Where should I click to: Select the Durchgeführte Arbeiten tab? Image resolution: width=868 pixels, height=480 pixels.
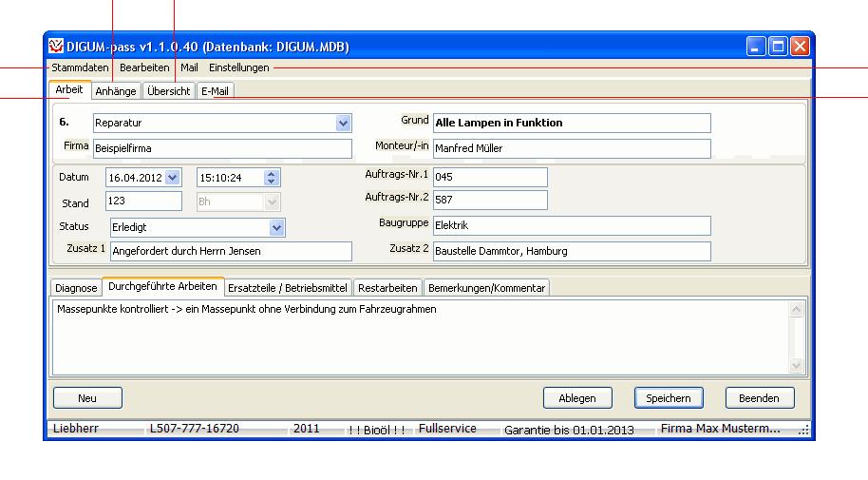[x=162, y=286]
